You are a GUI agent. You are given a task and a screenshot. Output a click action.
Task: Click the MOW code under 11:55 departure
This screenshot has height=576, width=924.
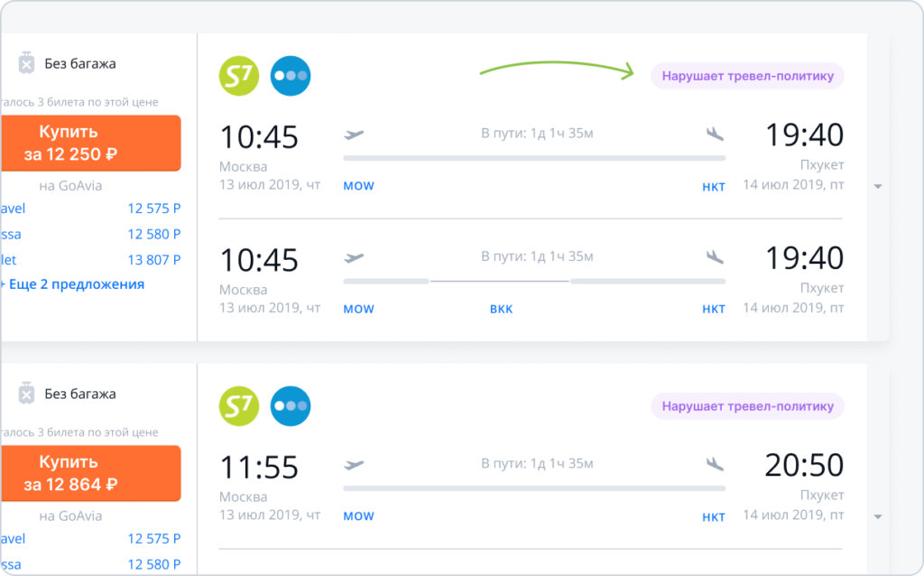359,516
